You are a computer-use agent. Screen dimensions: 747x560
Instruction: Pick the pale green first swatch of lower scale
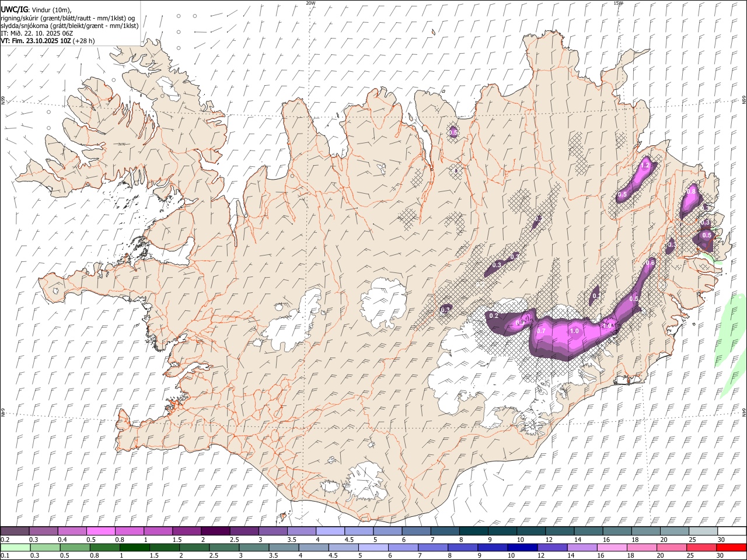pos(15,548)
